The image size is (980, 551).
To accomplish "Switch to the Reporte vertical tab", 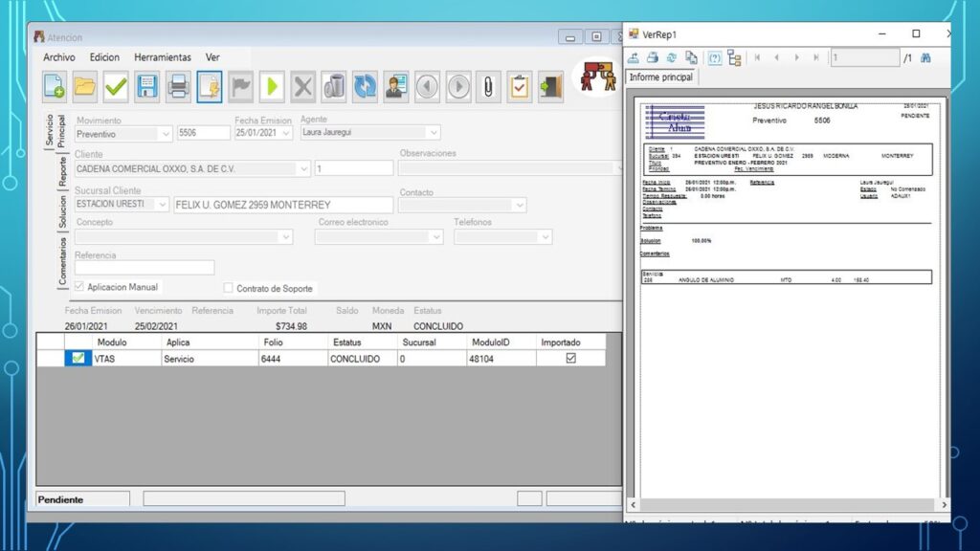I will [63, 170].
